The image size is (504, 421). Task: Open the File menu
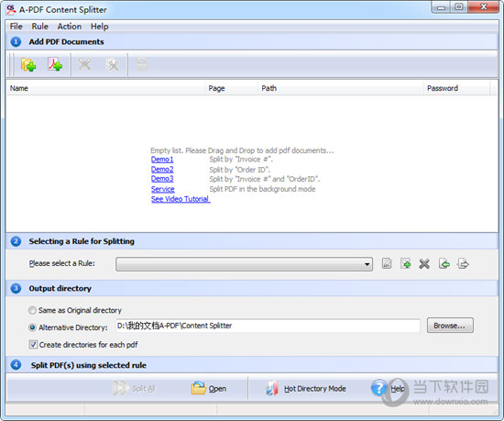[16, 27]
